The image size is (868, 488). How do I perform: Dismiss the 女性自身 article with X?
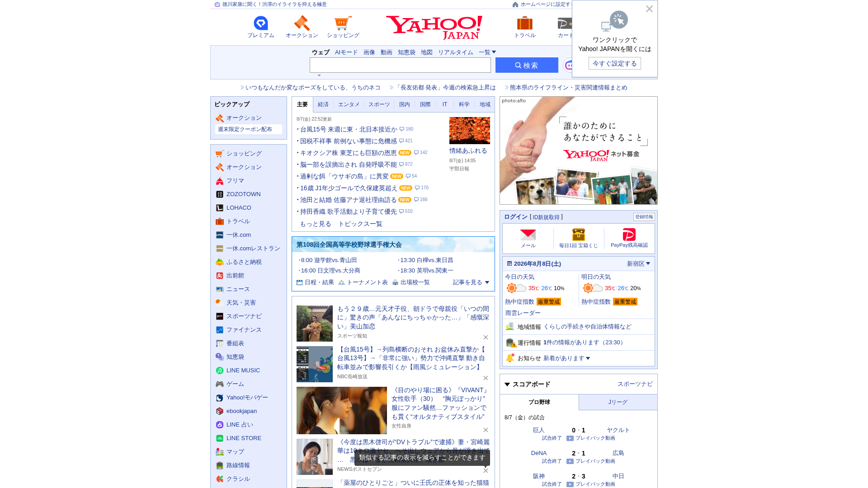pyautogui.click(x=486, y=430)
